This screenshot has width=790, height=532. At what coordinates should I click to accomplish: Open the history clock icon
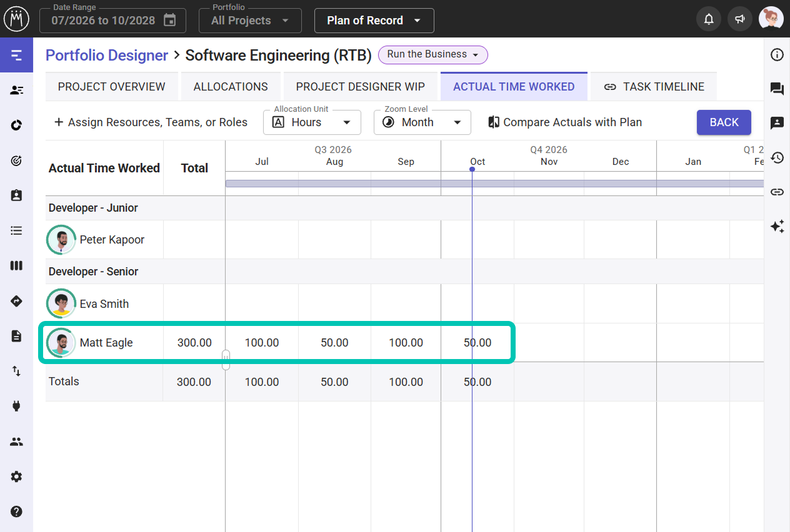777,157
